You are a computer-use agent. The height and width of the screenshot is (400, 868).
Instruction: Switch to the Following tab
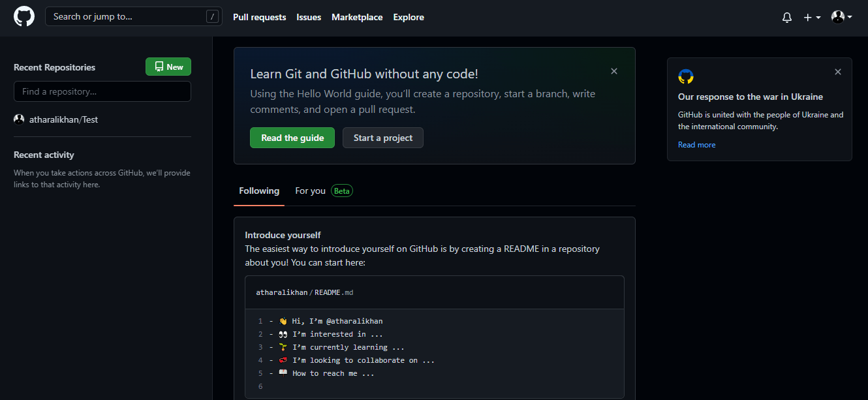pyautogui.click(x=259, y=191)
